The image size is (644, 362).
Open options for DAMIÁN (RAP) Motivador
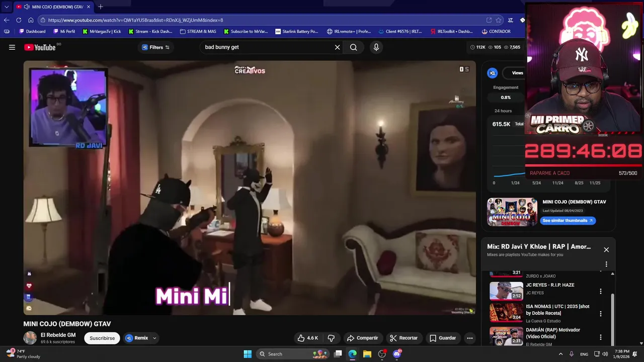(x=600, y=337)
